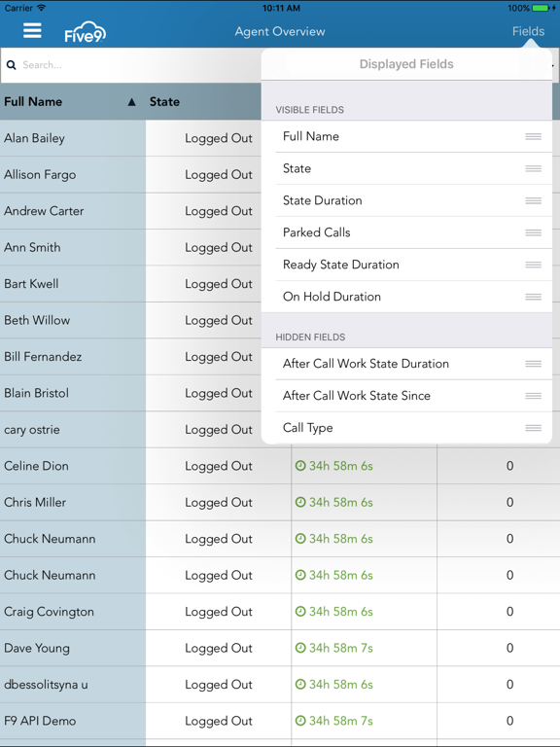
Task: Grab the reorder handle beside Full Name field
Action: (x=533, y=137)
